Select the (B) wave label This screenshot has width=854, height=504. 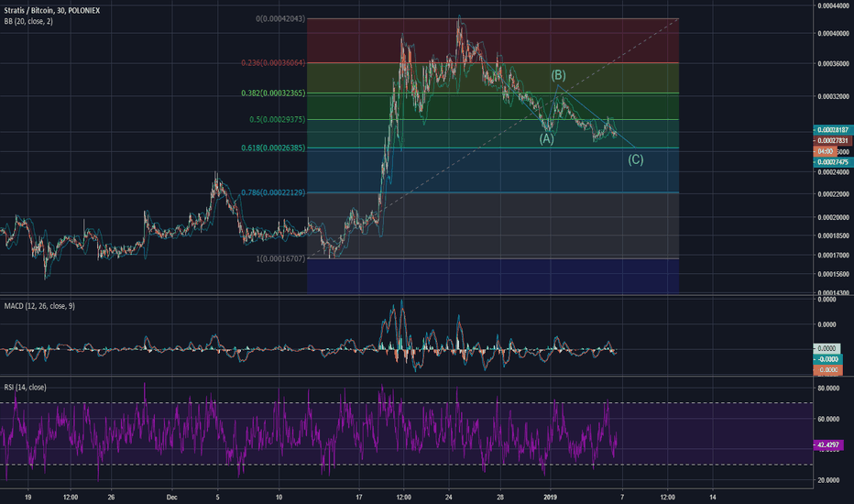[x=558, y=75]
